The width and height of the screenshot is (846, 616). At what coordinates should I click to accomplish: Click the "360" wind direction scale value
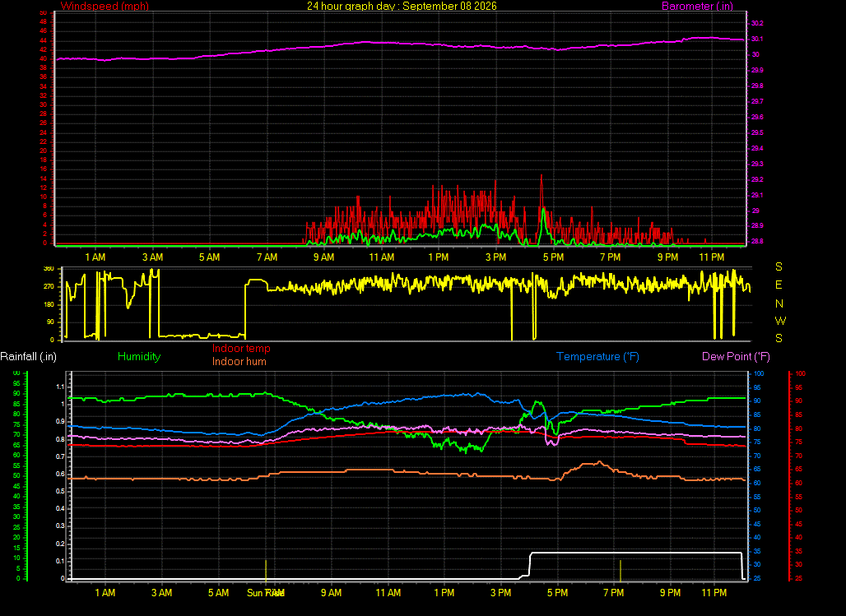pos(49,269)
